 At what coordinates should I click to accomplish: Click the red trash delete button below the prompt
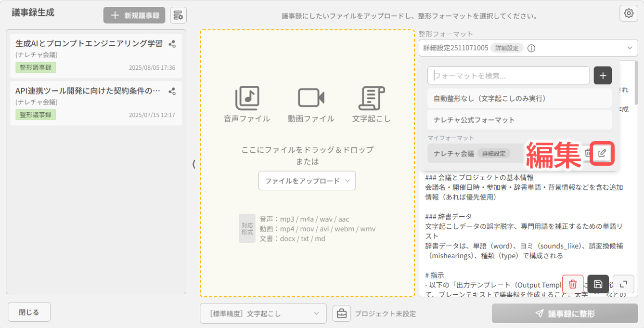click(x=573, y=284)
